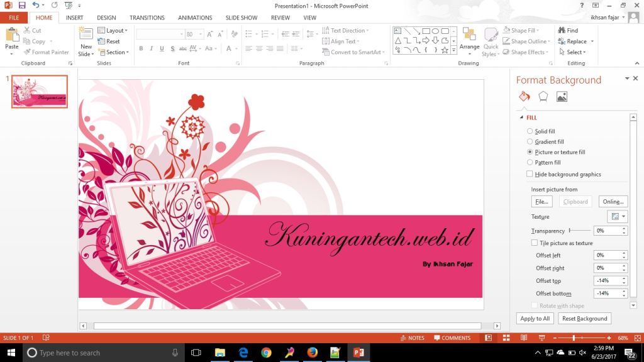This screenshot has width=644, height=362.
Task: Toggle Bold formatting
Action: pos(141,48)
